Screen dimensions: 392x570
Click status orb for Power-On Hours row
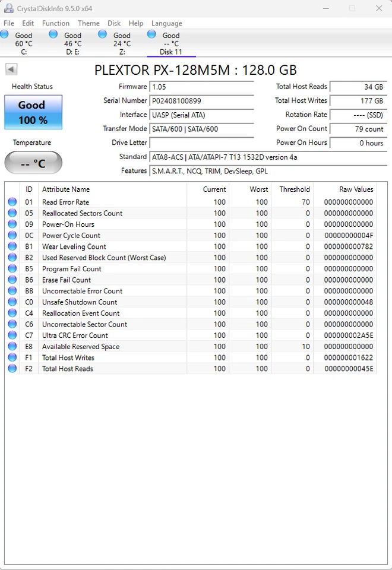[12, 224]
